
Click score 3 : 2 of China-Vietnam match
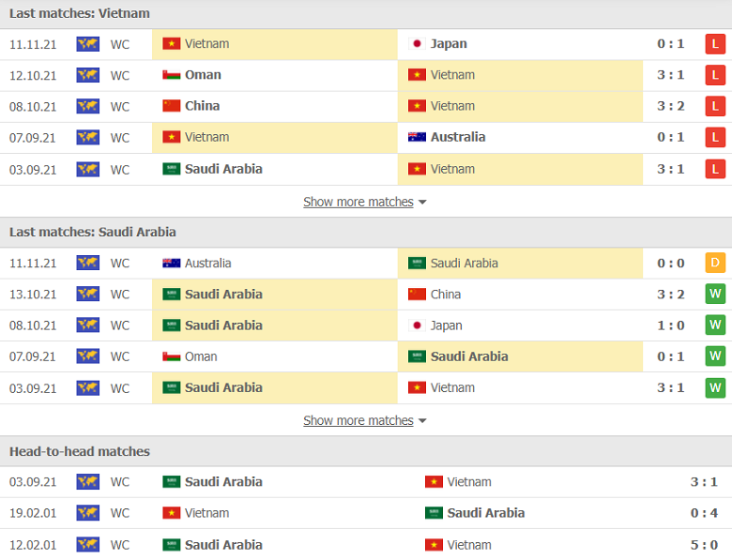670,106
